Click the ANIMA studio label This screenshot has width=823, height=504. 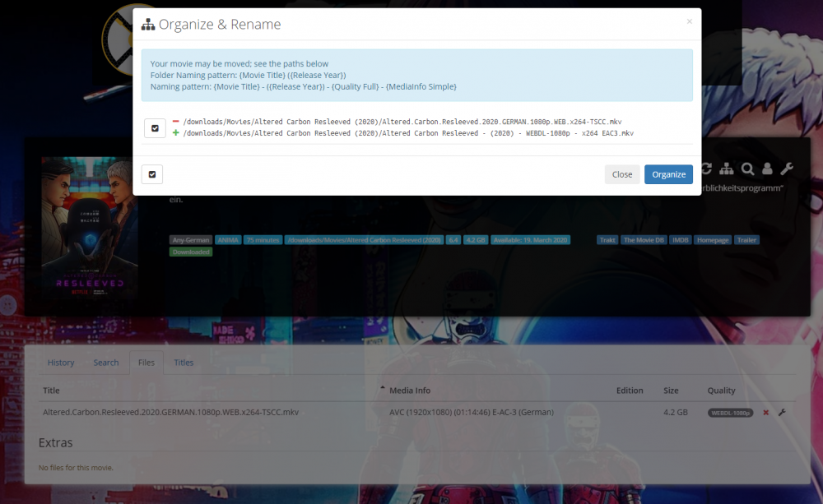click(x=228, y=240)
